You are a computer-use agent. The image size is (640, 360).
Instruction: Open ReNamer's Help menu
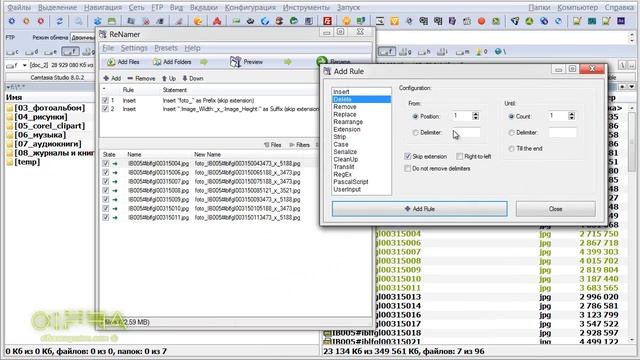click(192, 48)
